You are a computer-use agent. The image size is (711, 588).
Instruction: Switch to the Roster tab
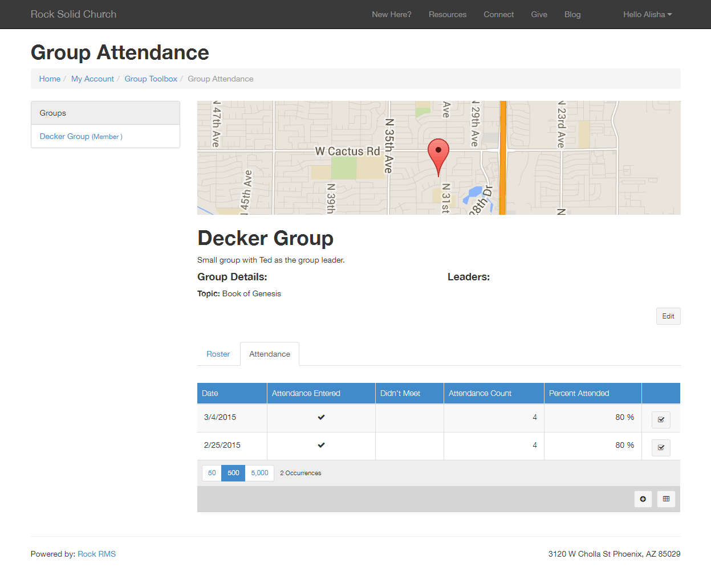(218, 354)
